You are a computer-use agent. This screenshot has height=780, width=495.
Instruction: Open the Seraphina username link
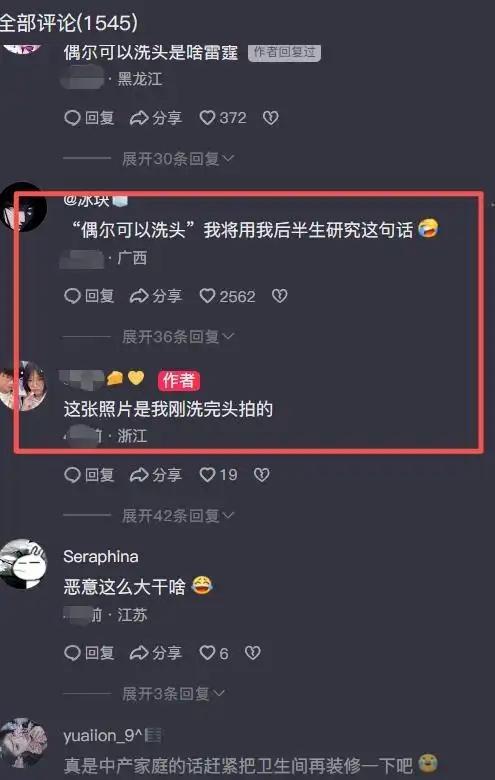[101, 557]
